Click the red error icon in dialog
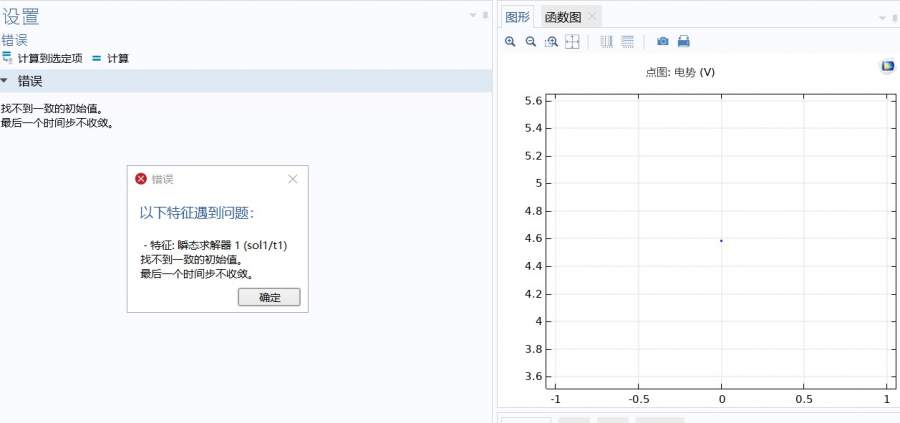This screenshot has height=423, width=900. click(141, 179)
